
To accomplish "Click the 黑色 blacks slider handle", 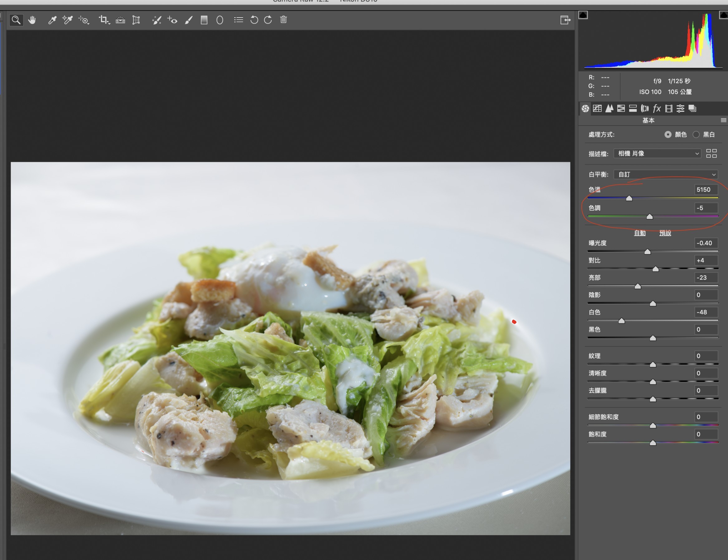I will coord(653,338).
